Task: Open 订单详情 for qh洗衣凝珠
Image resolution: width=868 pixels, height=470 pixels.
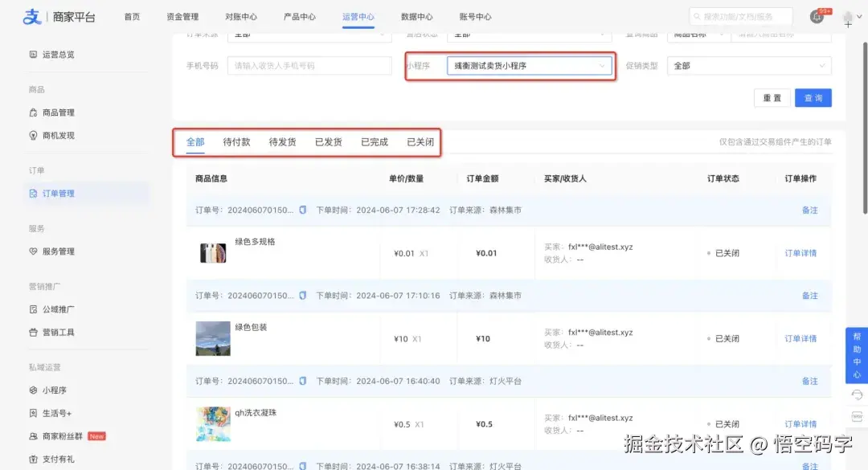Action: pyautogui.click(x=800, y=424)
